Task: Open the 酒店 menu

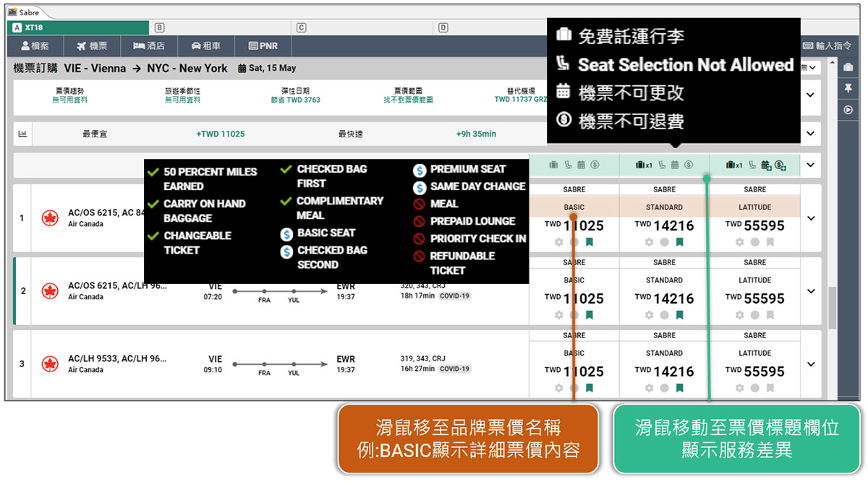Action: pos(149,46)
